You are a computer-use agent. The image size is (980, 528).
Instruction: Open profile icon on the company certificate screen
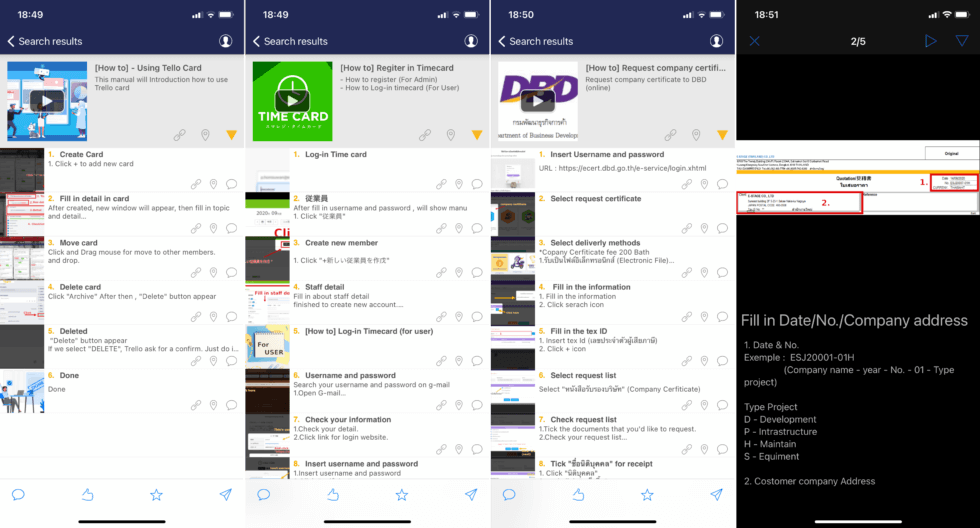point(717,41)
